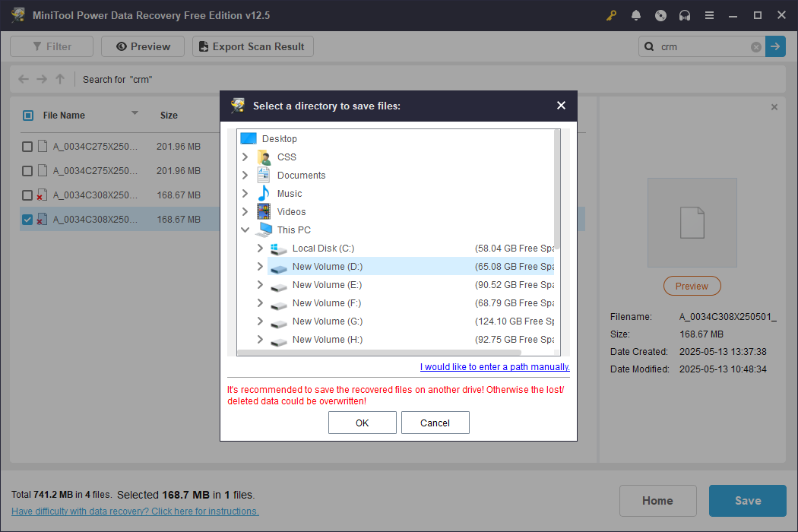Open notifications via the bell icon
The width and height of the screenshot is (798, 532).
coord(636,14)
